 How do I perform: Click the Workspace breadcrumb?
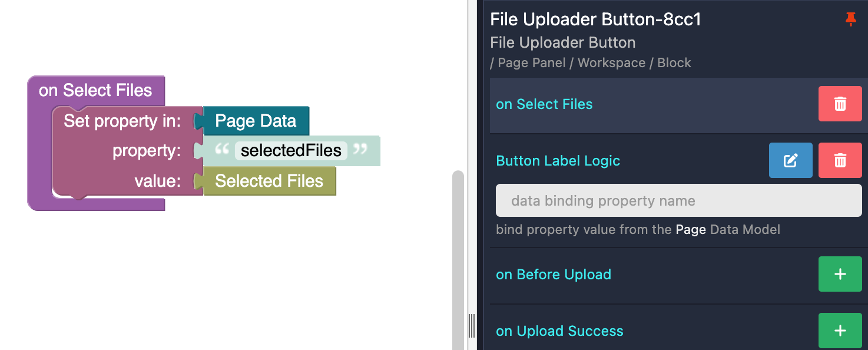[611, 63]
